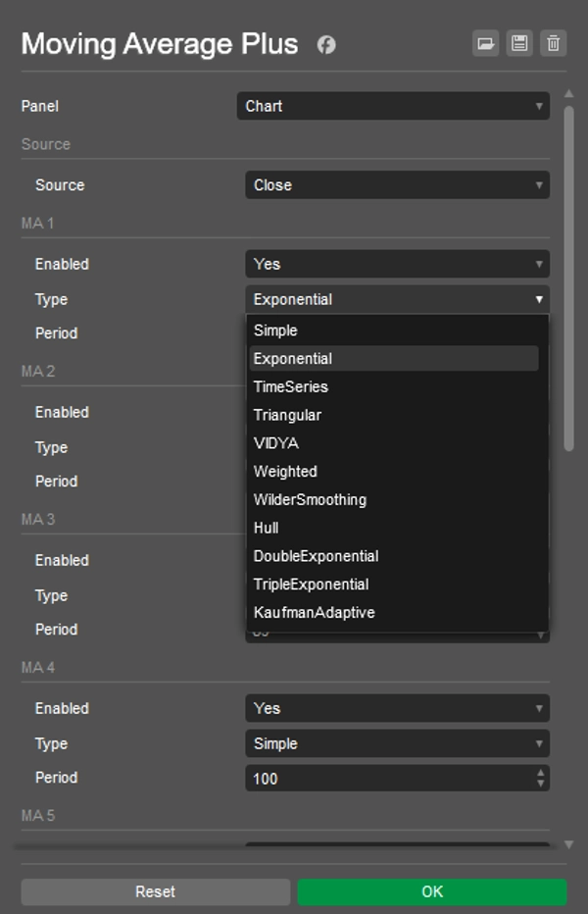Choose WilderSmoothing from the type list
This screenshot has height=914, width=588.
[x=310, y=499]
